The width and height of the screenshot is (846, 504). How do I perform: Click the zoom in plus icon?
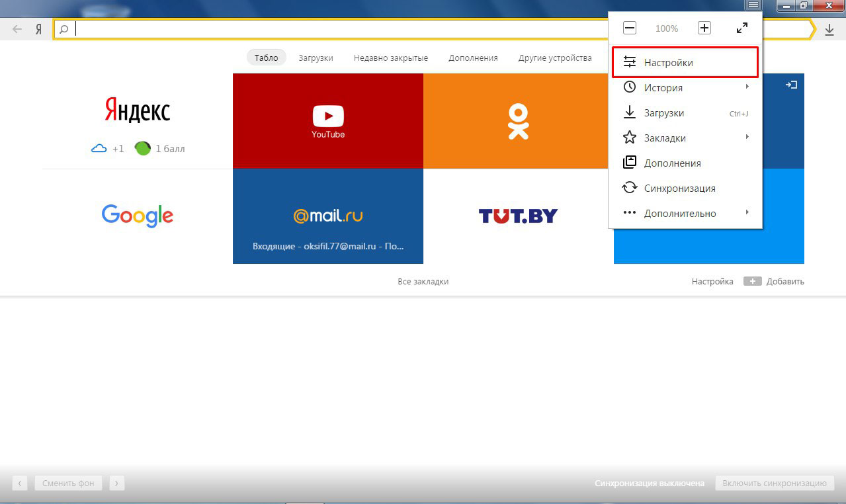(704, 28)
